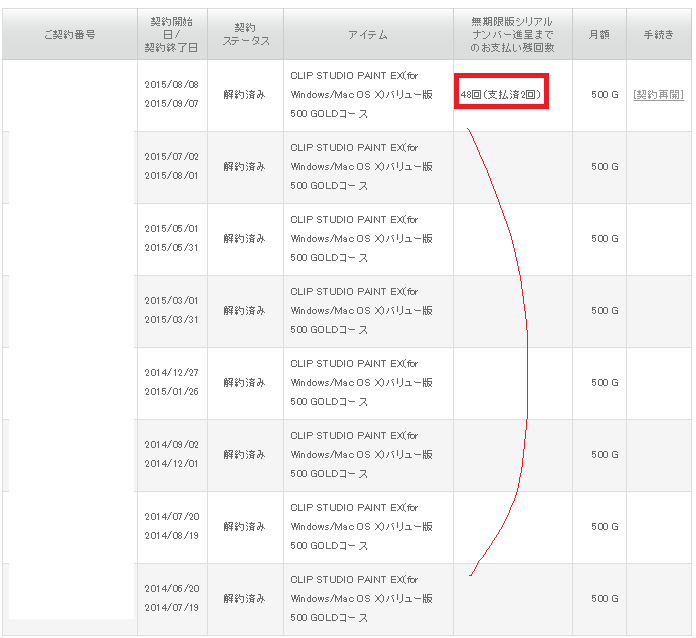Select the ご契約番号 column header
The height and width of the screenshot is (638, 696).
[x=70, y=34]
